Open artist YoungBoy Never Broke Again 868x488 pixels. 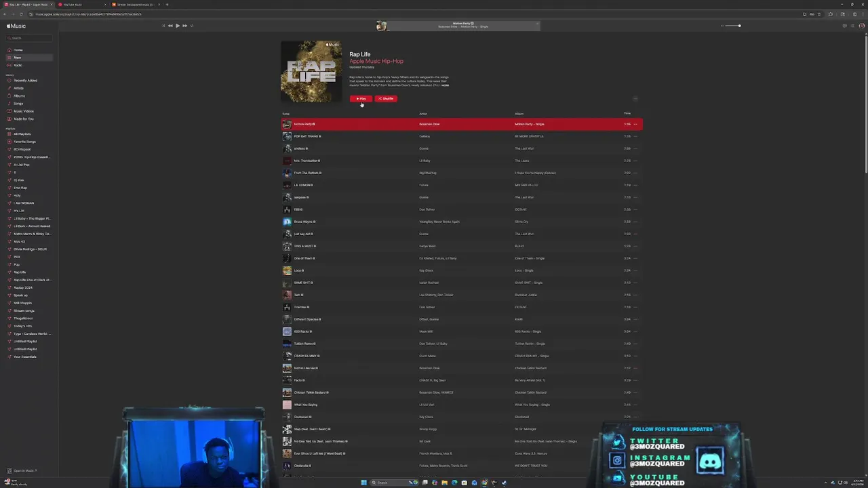(439, 222)
